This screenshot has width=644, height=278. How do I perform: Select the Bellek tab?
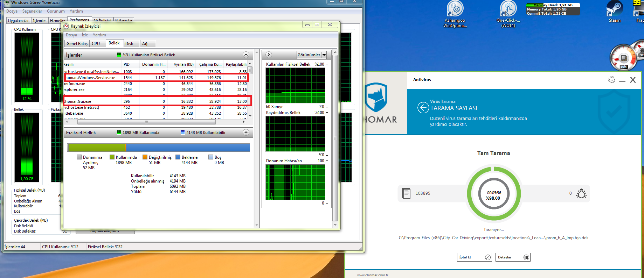[x=114, y=43]
